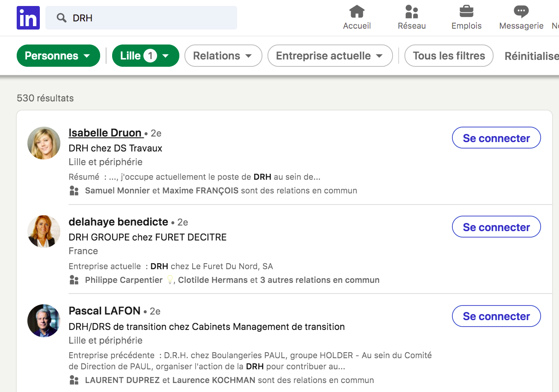Click the search magnifier icon

[62, 18]
